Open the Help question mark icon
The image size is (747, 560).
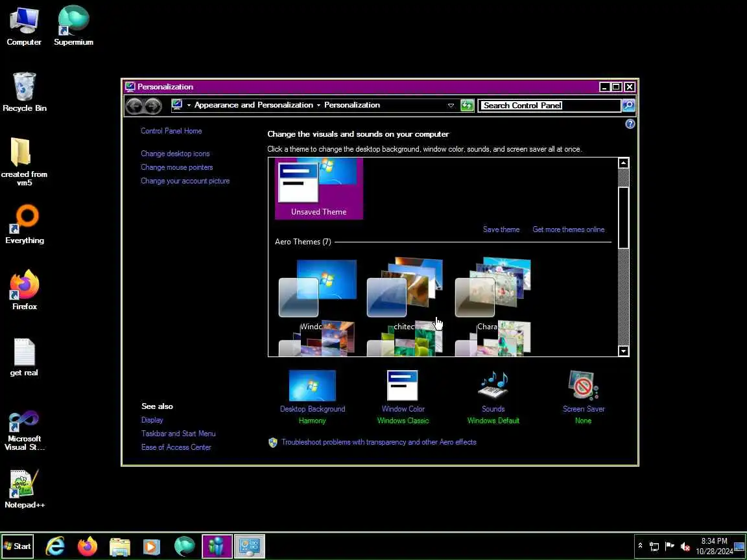pyautogui.click(x=630, y=124)
